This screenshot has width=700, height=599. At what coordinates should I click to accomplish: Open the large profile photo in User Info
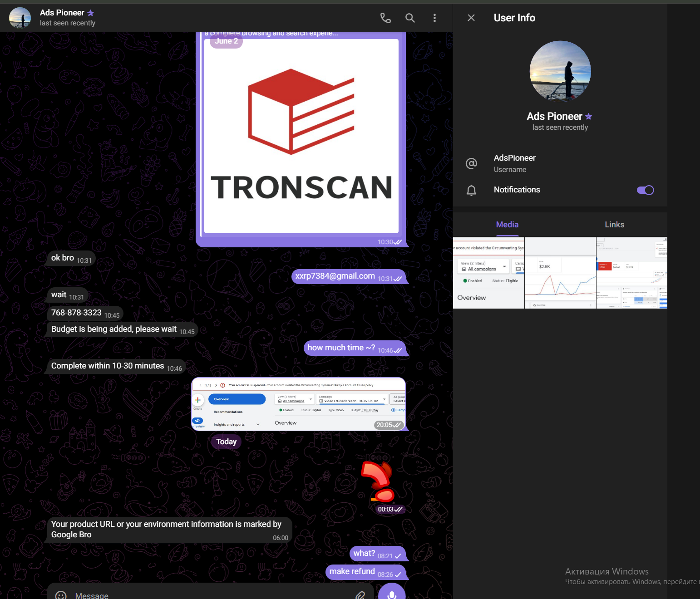point(560,71)
